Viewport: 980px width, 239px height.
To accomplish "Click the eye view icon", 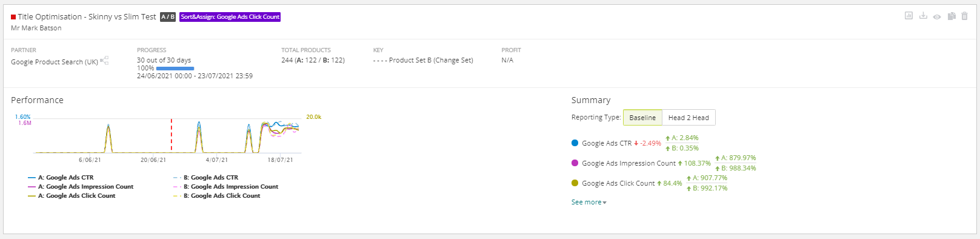I will [937, 16].
